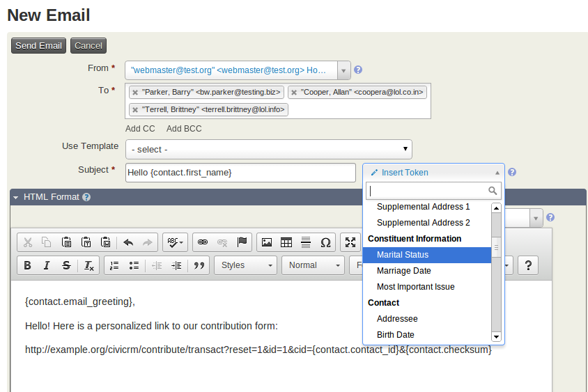588x392 pixels.
Task: Remove Parker, Barry from recipients
Action: (135, 92)
